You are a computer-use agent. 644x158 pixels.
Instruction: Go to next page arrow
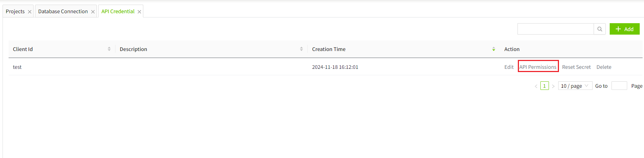[553, 86]
